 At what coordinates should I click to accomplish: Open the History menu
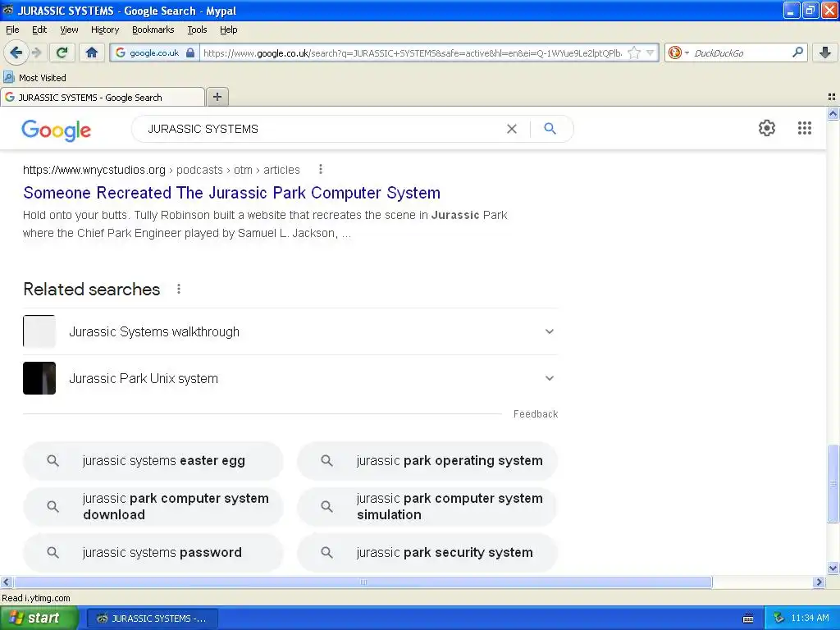[104, 30]
